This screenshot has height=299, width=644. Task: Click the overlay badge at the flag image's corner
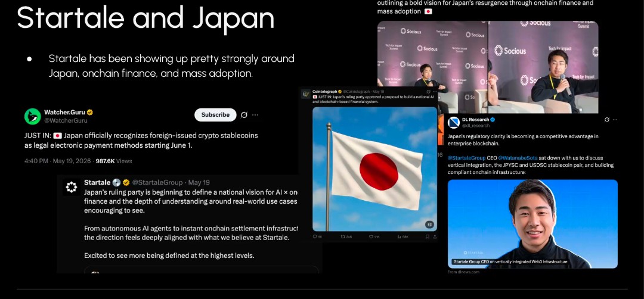(x=429, y=225)
